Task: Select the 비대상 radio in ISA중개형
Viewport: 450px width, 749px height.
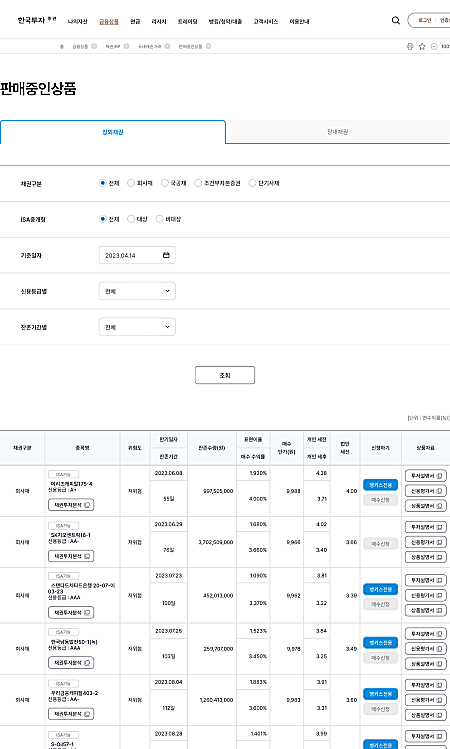Action: (159, 219)
